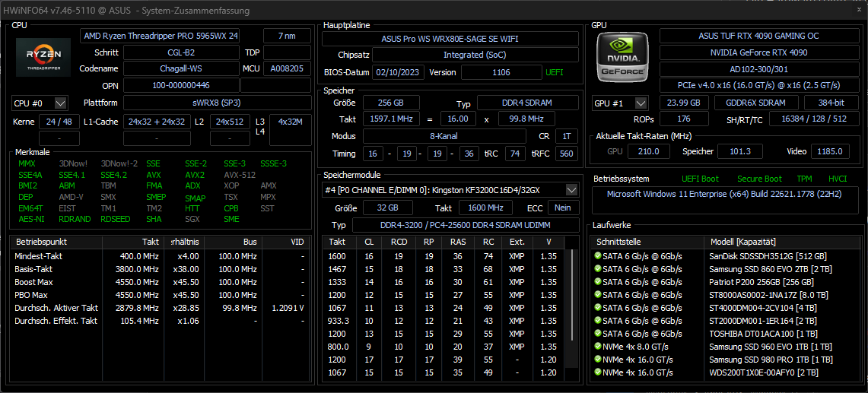Select the Basis-Takt row in clock table

click(161, 269)
